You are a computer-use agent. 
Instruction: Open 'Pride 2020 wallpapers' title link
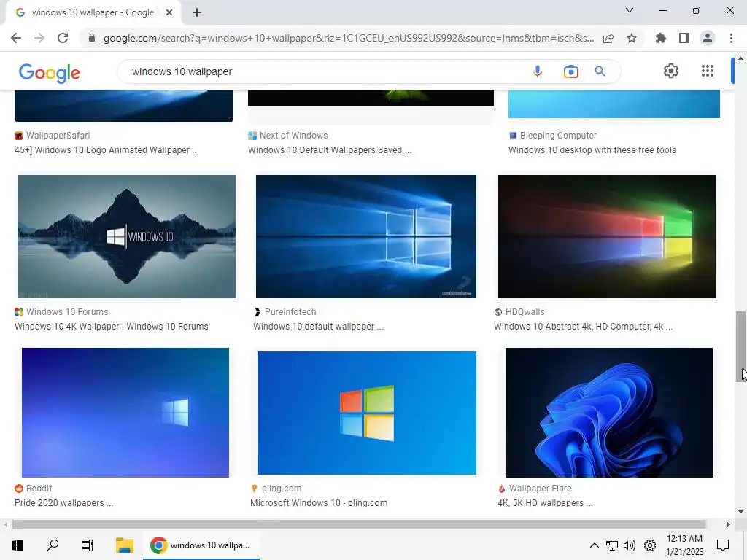[64, 503]
